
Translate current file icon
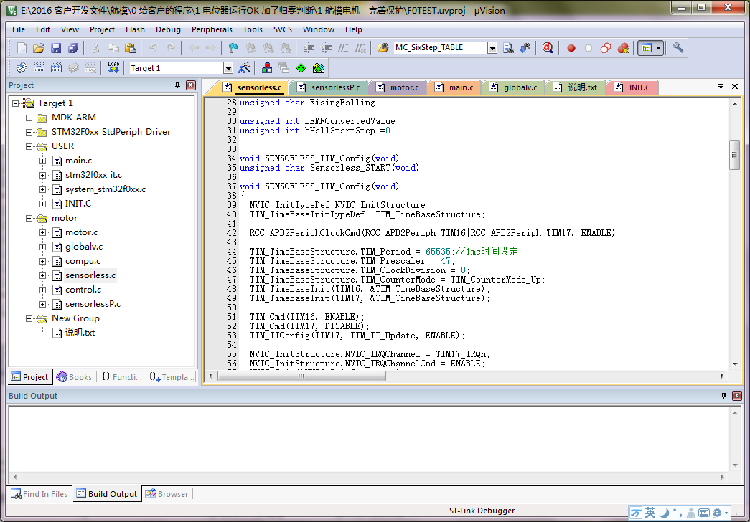pyautogui.click(x=22, y=67)
